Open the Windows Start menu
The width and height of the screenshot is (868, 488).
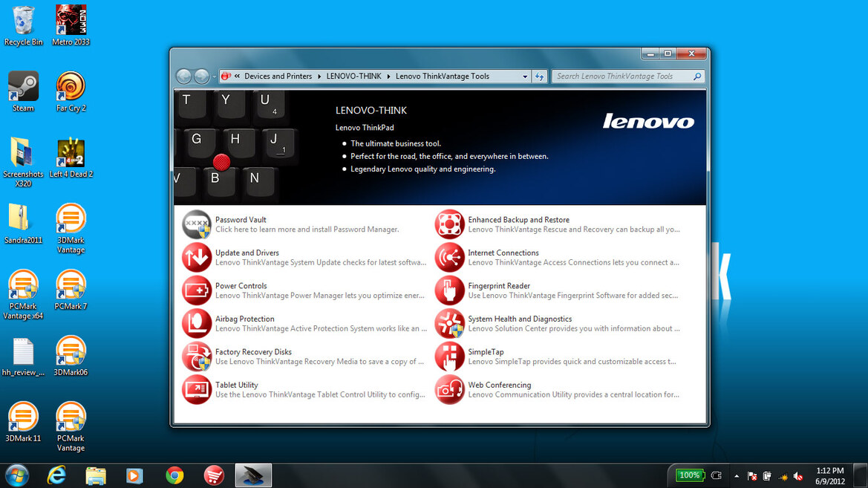[17, 476]
